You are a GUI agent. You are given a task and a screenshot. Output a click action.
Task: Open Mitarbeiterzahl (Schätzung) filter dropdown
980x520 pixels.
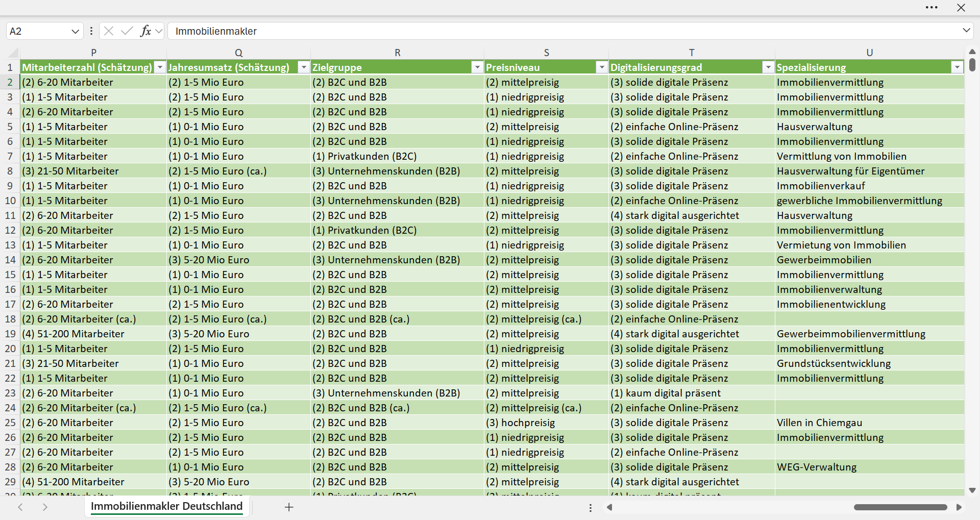160,67
